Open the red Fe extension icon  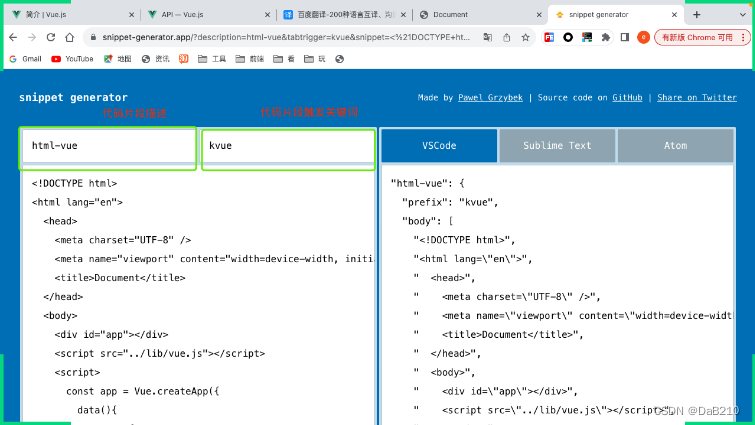[549, 37]
